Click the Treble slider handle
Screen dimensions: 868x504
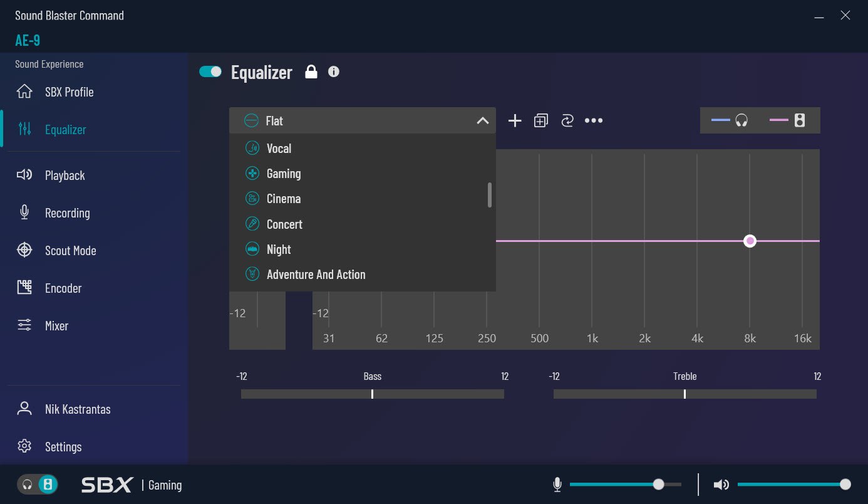(685, 394)
